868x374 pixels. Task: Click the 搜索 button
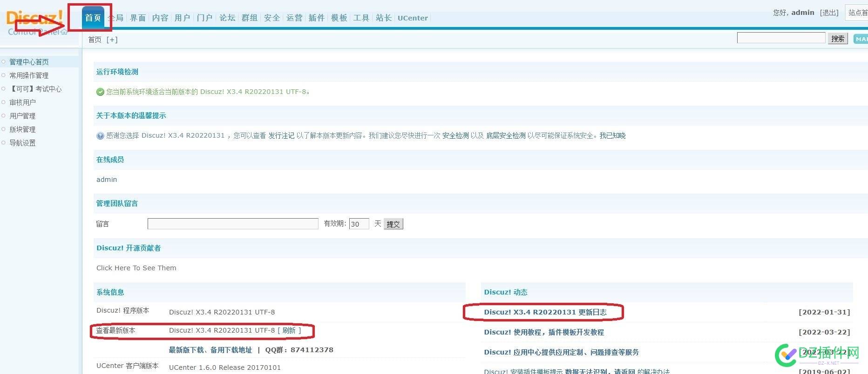[x=838, y=39]
